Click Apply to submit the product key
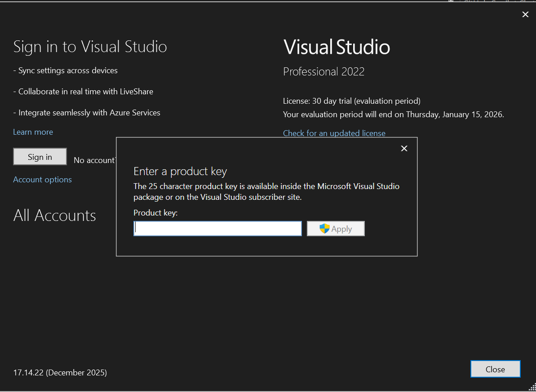 pyautogui.click(x=336, y=229)
